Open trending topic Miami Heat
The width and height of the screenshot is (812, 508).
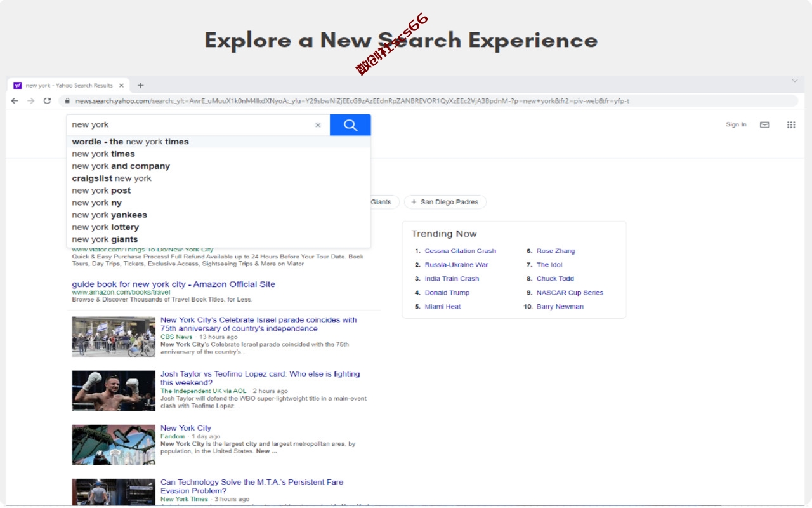(443, 307)
